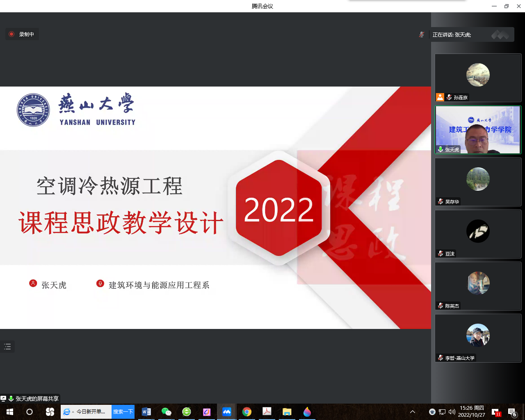This screenshot has width=525, height=420.
Task: Select 张天虎's video thumbnail
Action: coord(478,130)
